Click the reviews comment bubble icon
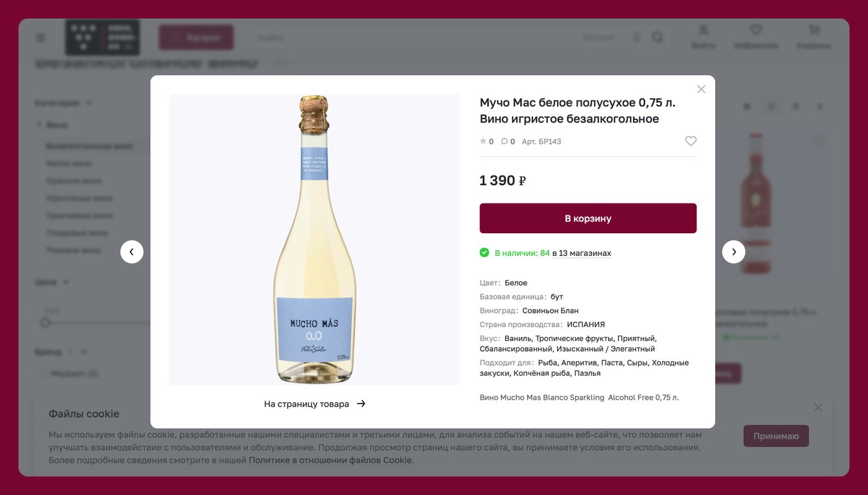 (x=505, y=141)
